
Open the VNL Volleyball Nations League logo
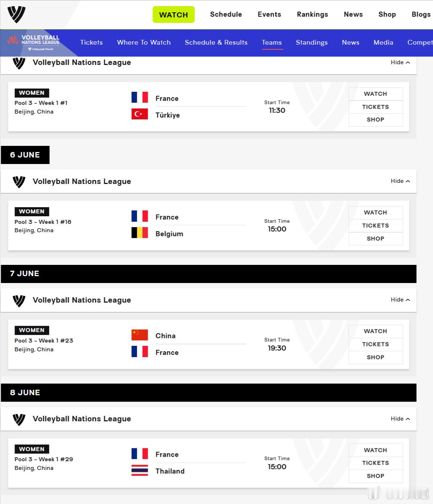[x=33, y=42]
